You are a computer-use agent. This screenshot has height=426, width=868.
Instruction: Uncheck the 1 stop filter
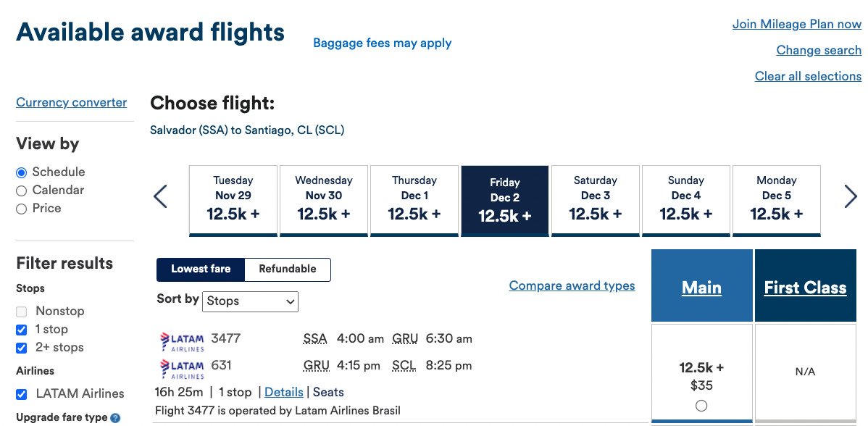point(21,330)
